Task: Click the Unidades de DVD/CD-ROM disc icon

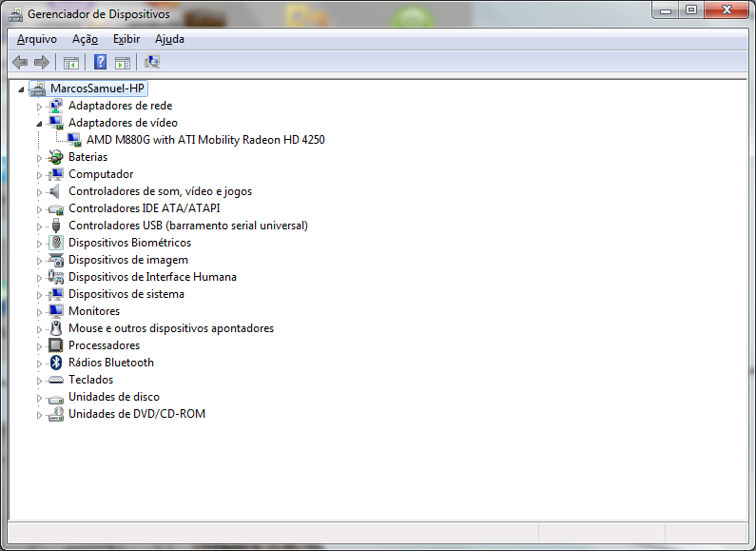Action: [x=56, y=414]
